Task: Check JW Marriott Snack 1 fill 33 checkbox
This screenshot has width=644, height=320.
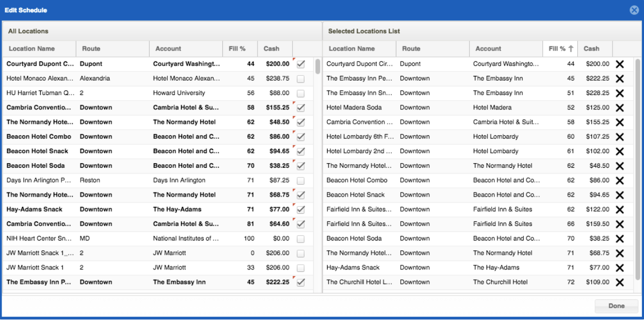Action: tap(301, 267)
